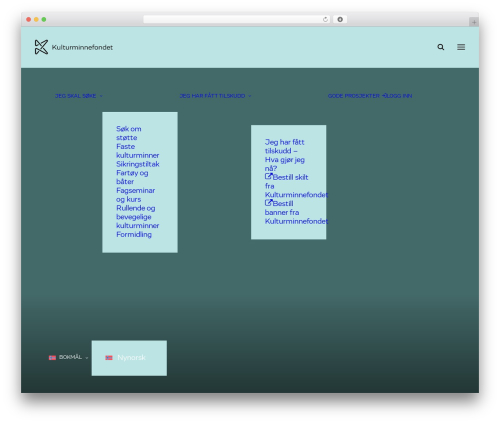Open the Bokmål language dropdown
This screenshot has height=423, width=500.
pyautogui.click(x=69, y=357)
